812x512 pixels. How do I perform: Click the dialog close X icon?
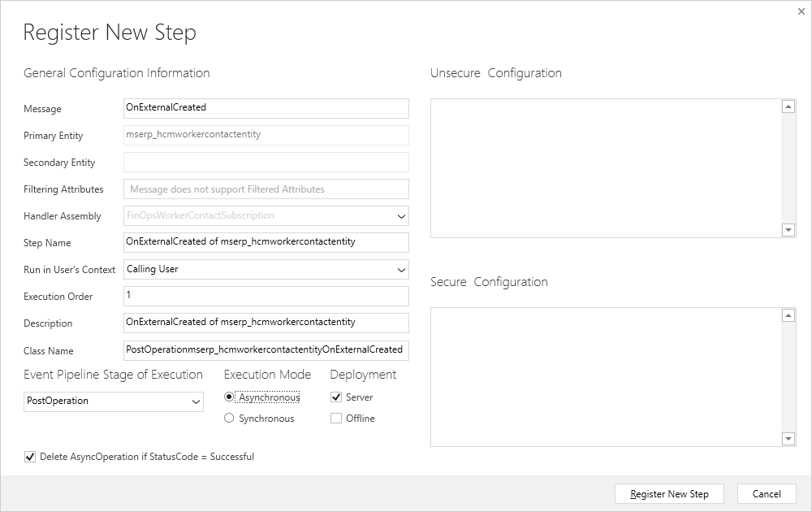[801, 11]
